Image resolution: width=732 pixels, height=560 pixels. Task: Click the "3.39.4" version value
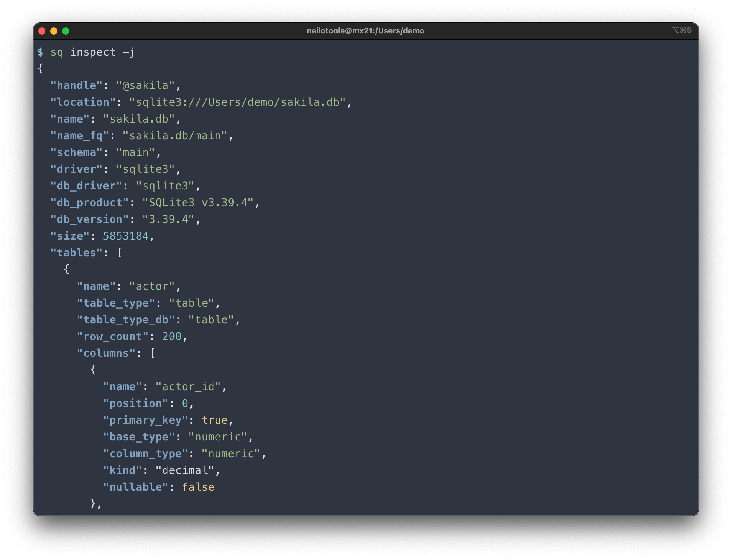point(168,219)
